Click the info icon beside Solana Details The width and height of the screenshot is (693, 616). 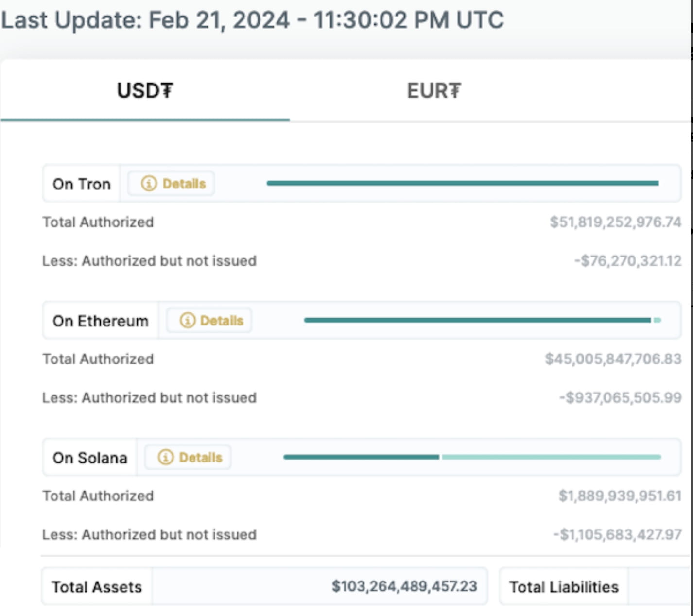165,457
